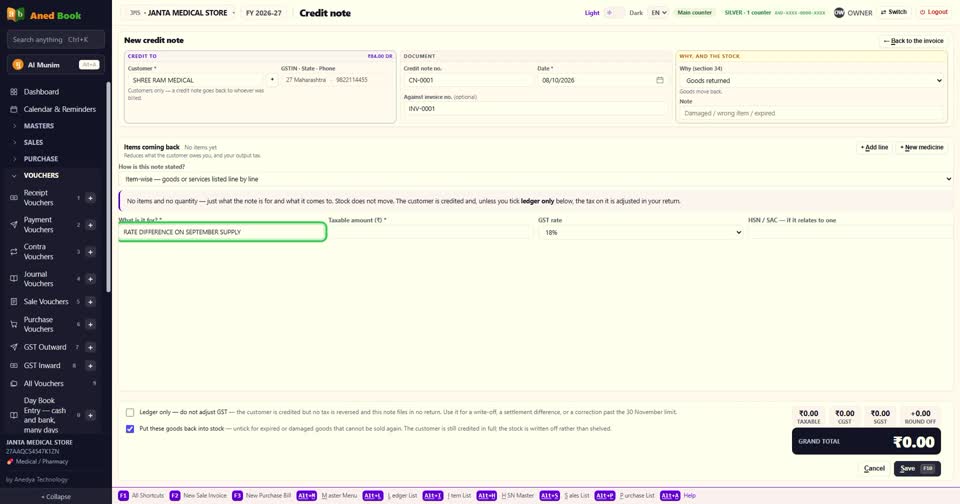960x504 pixels.
Task: Add new Journal Voucher with plus
Action: pos(90,279)
